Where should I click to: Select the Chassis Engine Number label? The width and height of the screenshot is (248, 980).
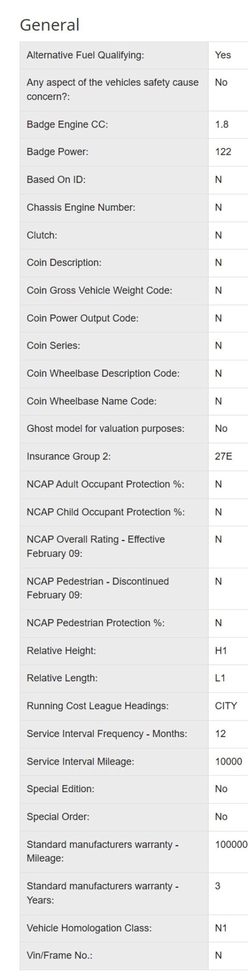click(x=81, y=207)
